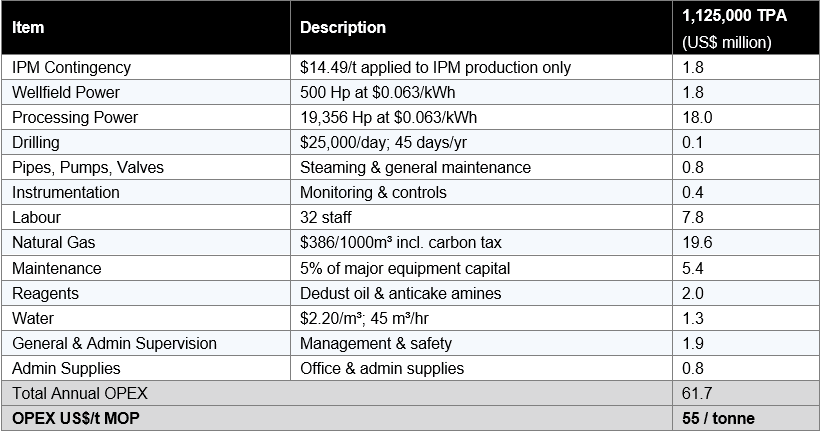Click the General & Admin Supervision cell
Viewport: 821px width, 431px height.
coord(114,343)
